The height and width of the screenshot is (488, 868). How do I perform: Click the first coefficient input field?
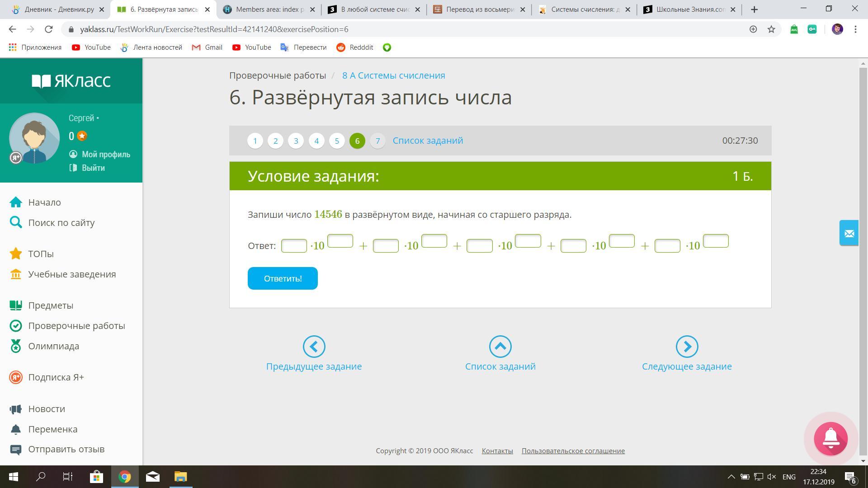click(x=294, y=246)
